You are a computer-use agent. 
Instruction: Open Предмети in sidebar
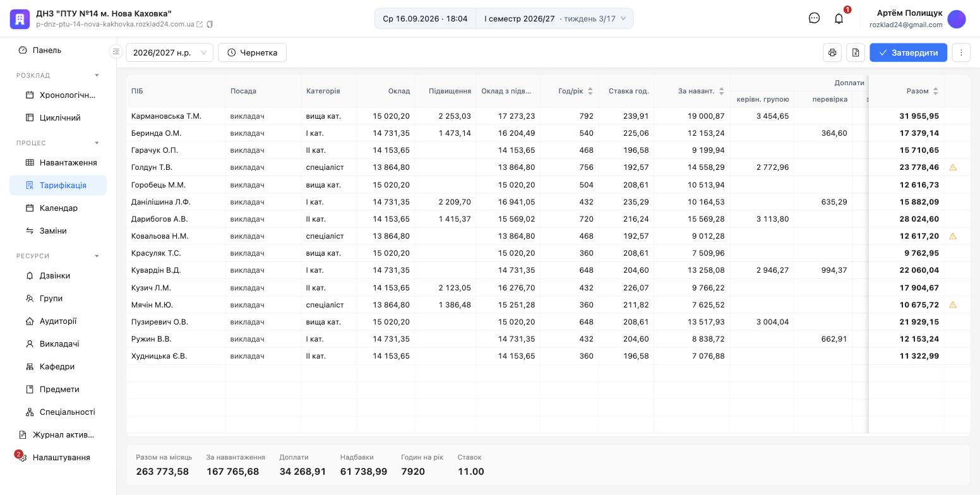pyautogui.click(x=58, y=389)
